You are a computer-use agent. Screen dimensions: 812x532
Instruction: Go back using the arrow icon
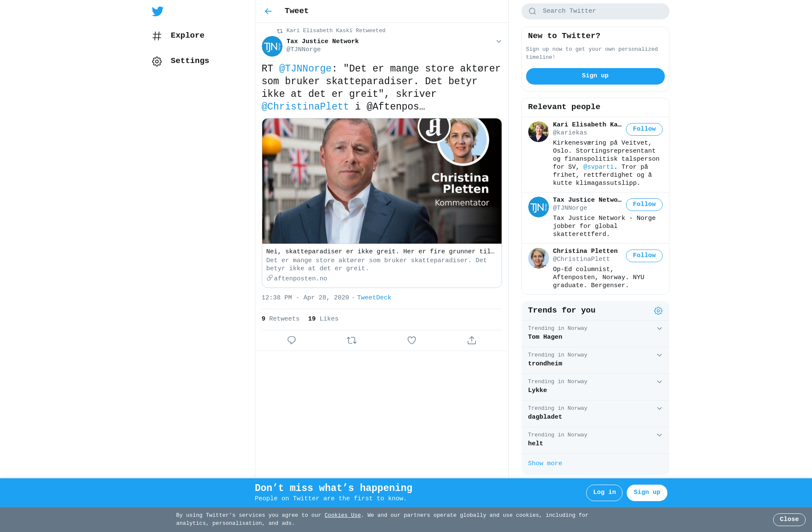[x=268, y=11]
